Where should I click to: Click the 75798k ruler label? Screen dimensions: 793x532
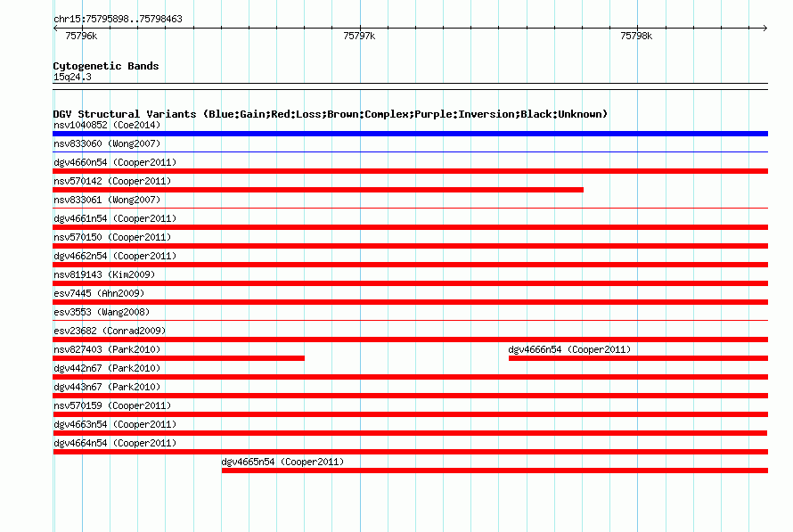pyautogui.click(x=636, y=36)
